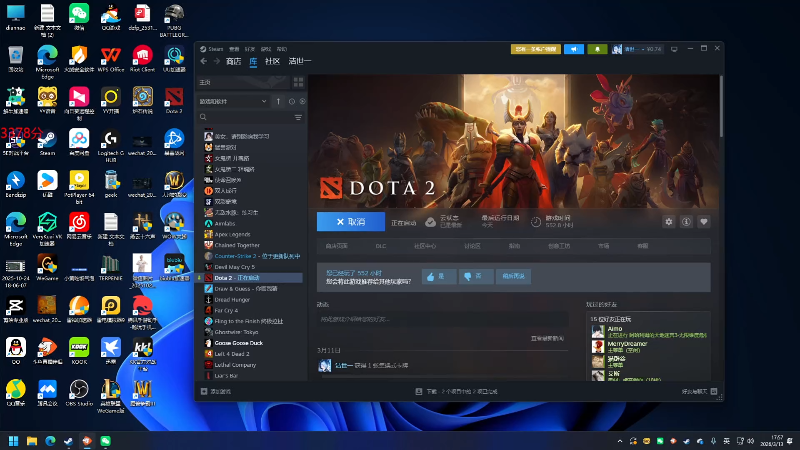800x450 pixels.
Task: Click the thumbs-down 否 button
Action: pos(476,277)
